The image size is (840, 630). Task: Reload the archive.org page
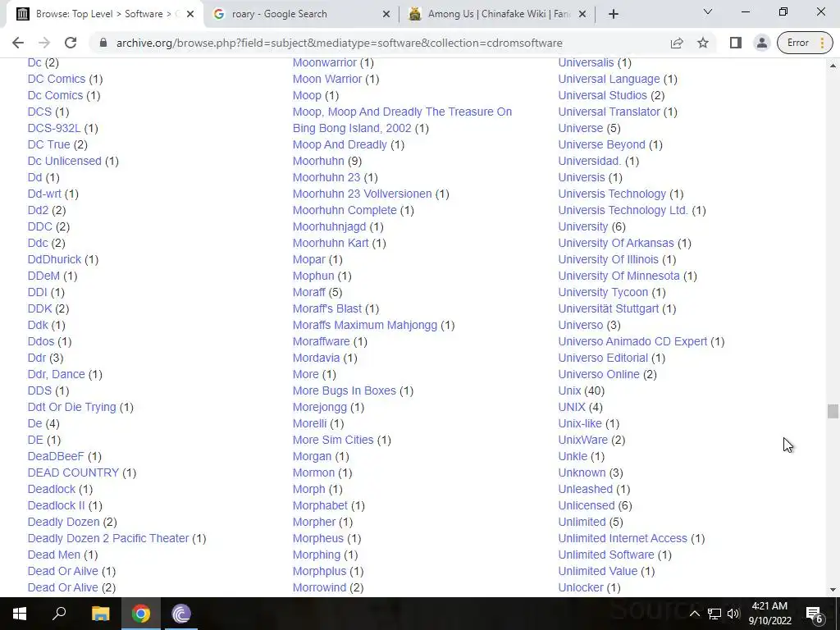click(71, 43)
